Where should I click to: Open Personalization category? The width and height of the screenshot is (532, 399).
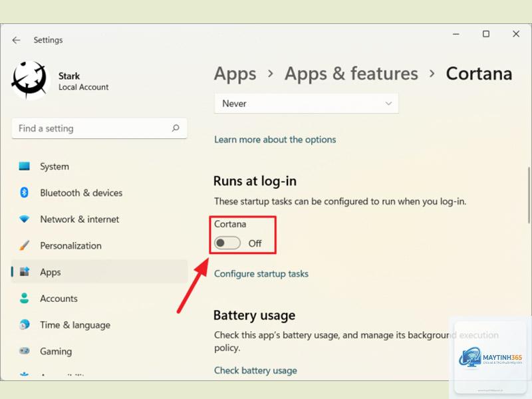point(99,245)
